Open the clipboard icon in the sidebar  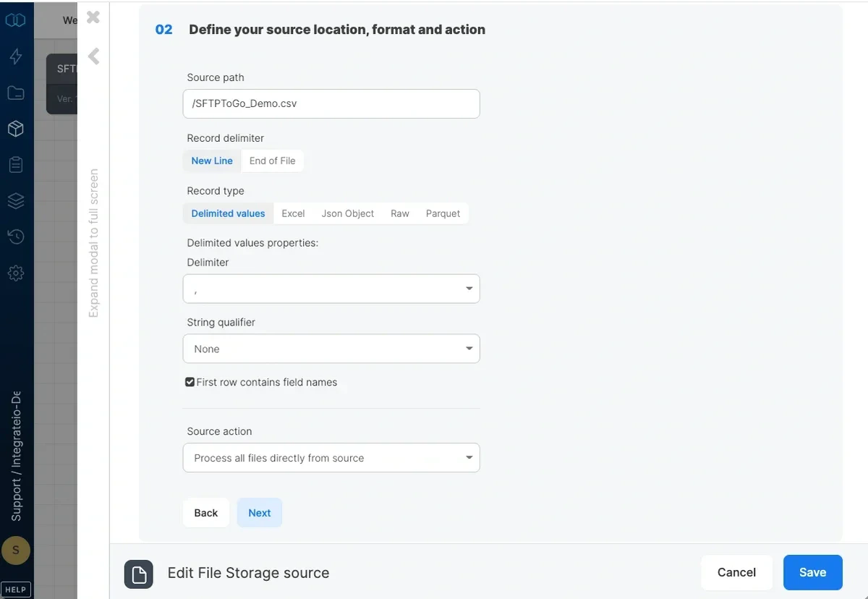16,164
